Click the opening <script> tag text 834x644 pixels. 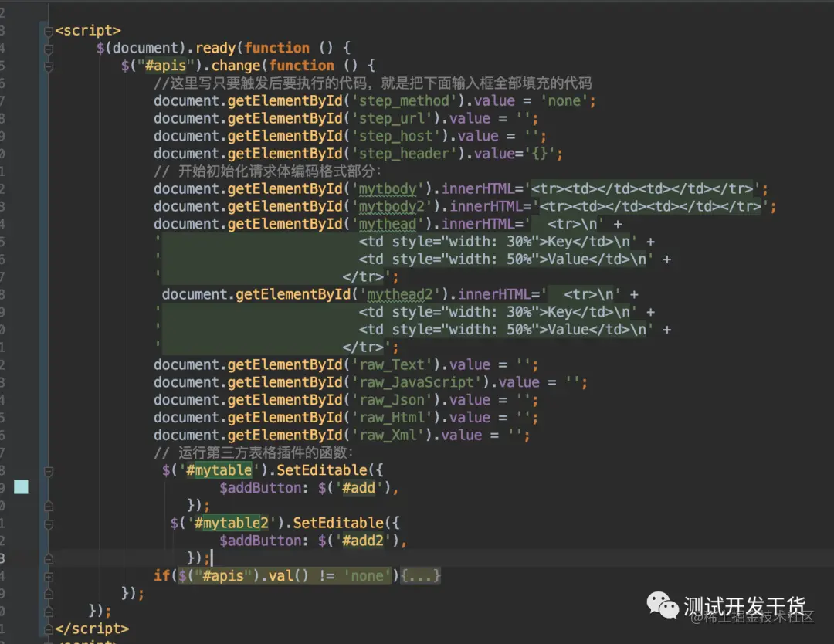pyautogui.click(x=88, y=30)
